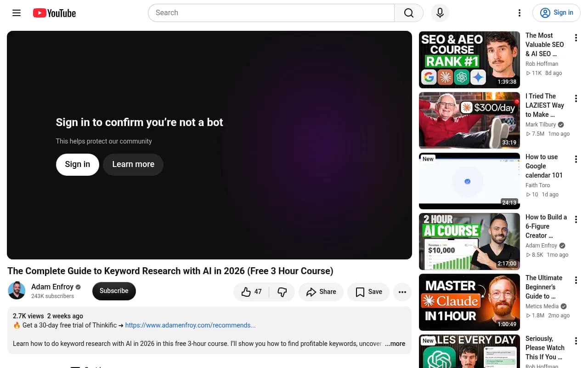Open title 'The Most Valuable SEO & AI SEO'
The width and height of the screenshot is (588, 368).
[x=545, y=45]
